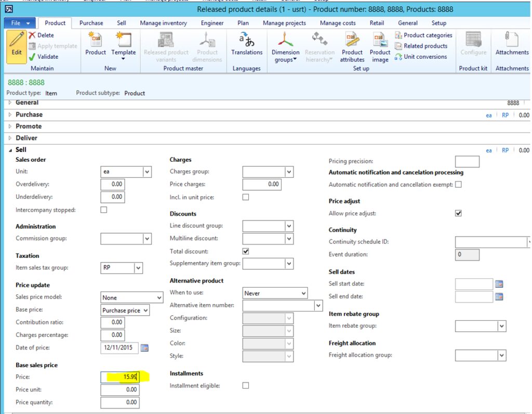Click the Template icon in New group
Viewport: 532px width, 414px height.
[124, 40]
